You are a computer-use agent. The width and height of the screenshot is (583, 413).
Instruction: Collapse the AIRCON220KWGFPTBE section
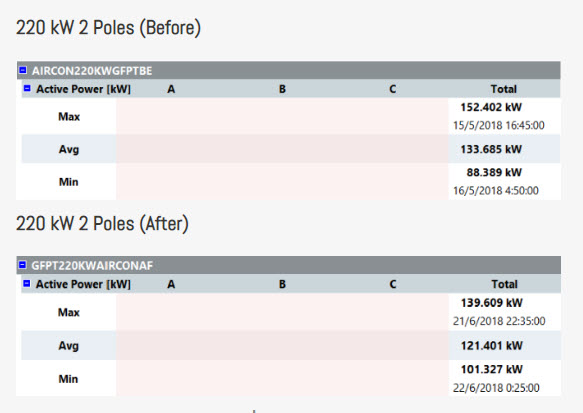[x=23, y=70]
